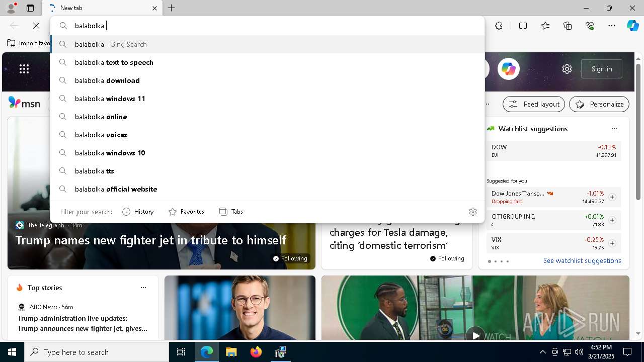The image size is (644, 362).
Task: Open the msn home logo
Action: (24, 103)
